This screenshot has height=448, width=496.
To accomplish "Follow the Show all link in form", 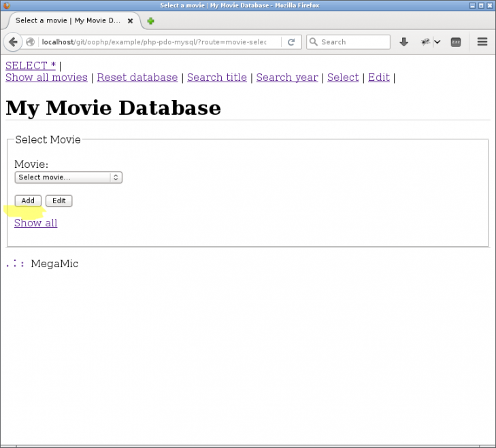I will tap(36, 223).
